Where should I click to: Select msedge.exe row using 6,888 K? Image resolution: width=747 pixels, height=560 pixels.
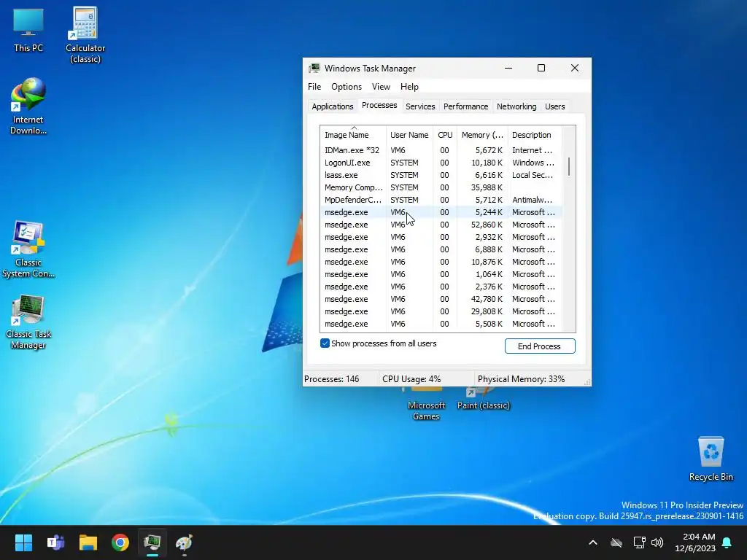441,249
